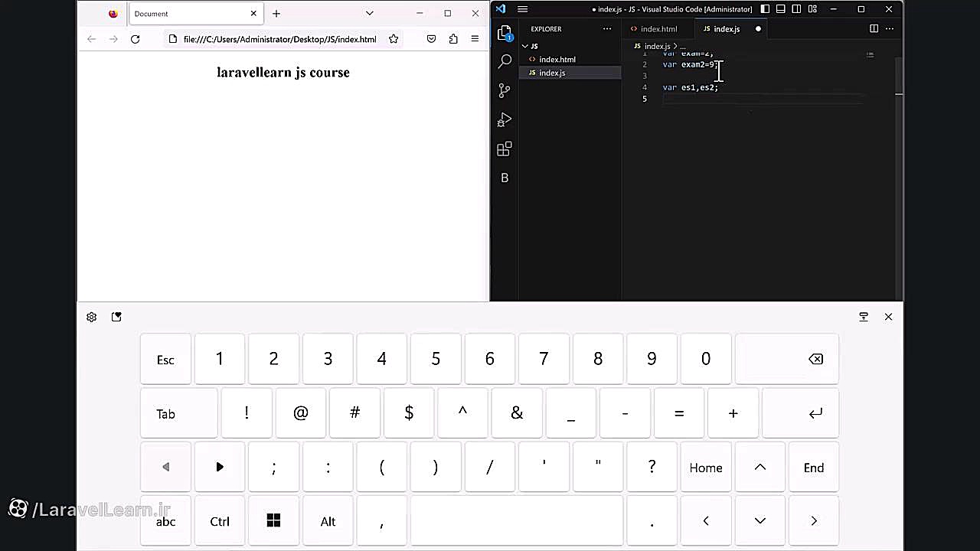The height and width of the screenshot is (551, 980).
Task: Tap the equals sign key
Action: pos(679,413)
